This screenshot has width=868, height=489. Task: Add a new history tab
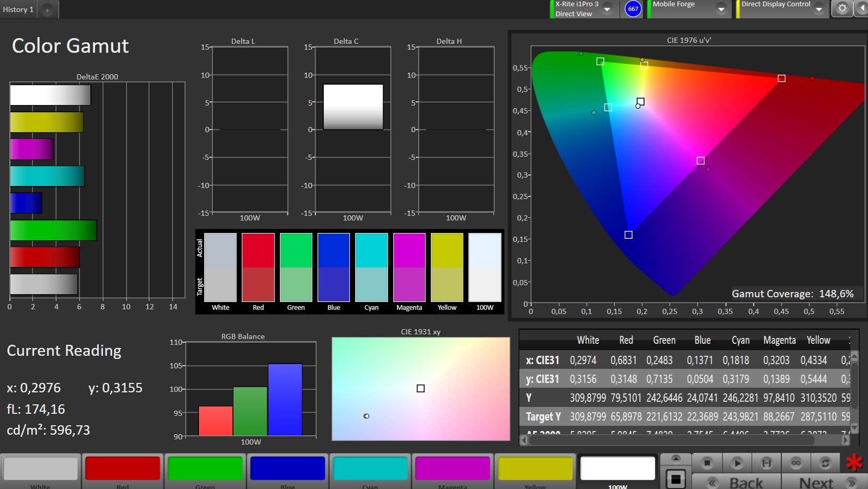pyautogui.click(x=47, y=10)
